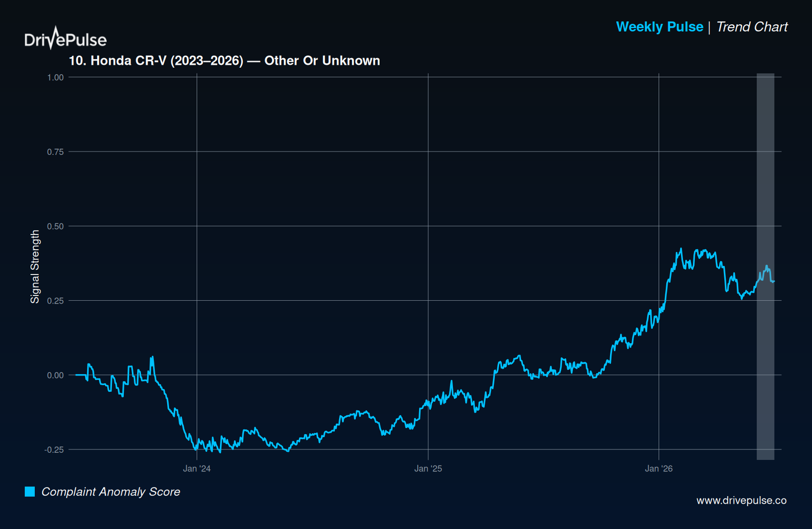The image size is (812, 529).
Task: Click the Complaint Anomaly Score legend label
Action: 111,492
